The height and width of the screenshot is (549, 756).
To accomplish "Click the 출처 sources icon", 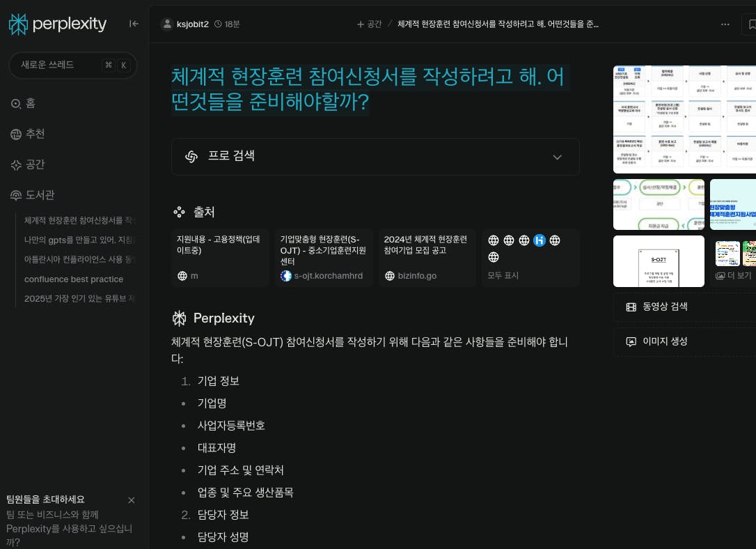I will pos(180,212).
